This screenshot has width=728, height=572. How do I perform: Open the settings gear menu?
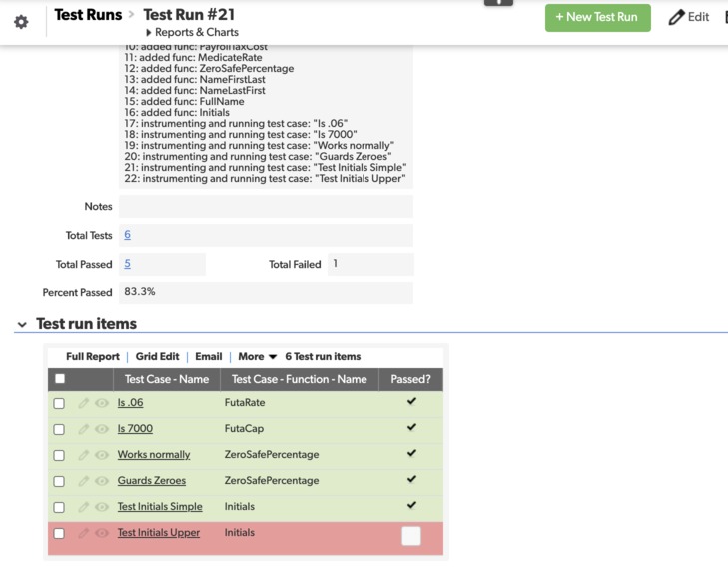(21, 21)
